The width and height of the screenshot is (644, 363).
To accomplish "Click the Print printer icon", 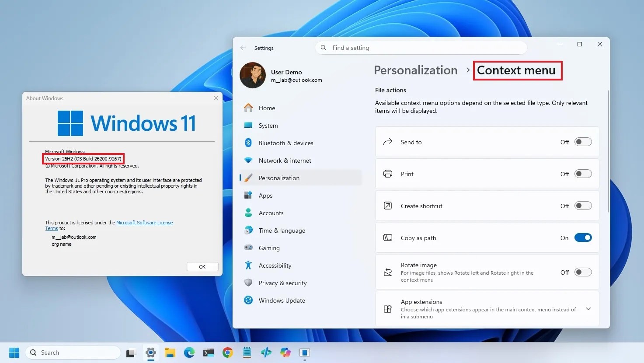I will (388, 174).
